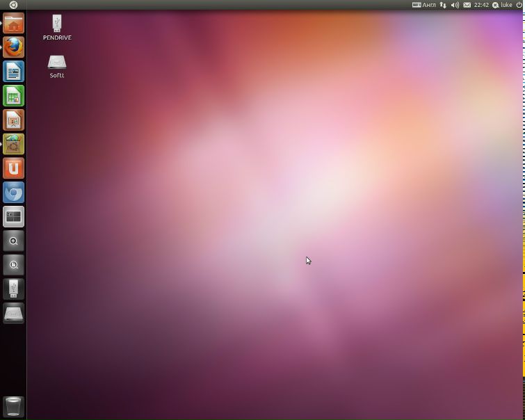
Task: Open the keyboard layout indicator menu
Action: click(x=424, y=5)
